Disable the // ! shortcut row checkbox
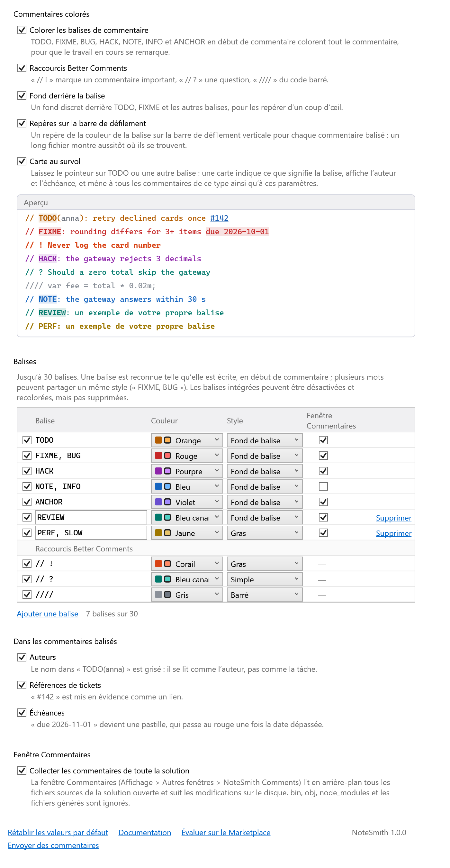 tap(27, 563)
